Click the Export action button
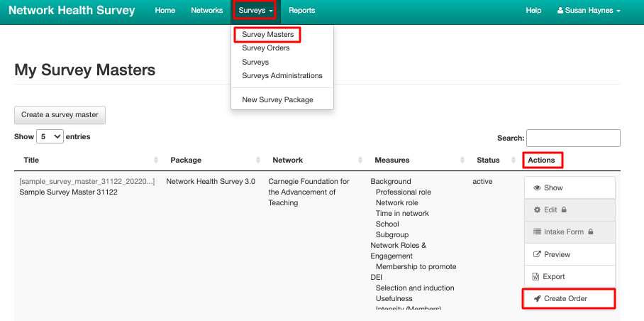644x321 pixels. tap(570, 276)
